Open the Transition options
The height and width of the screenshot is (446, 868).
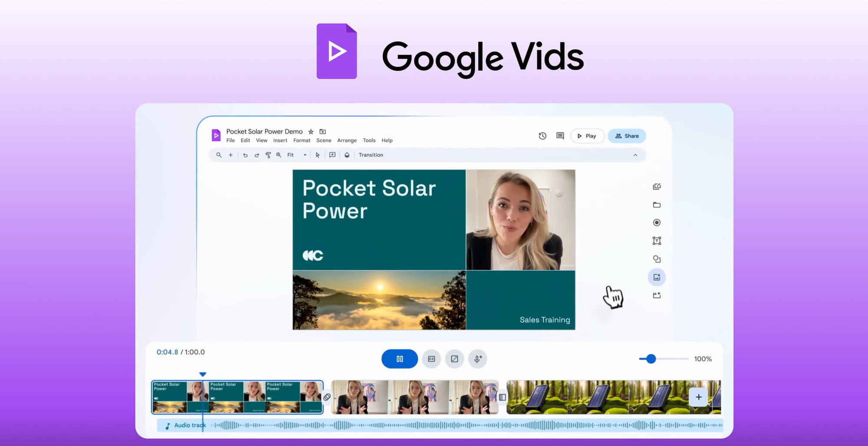click(x=371, y=155)
